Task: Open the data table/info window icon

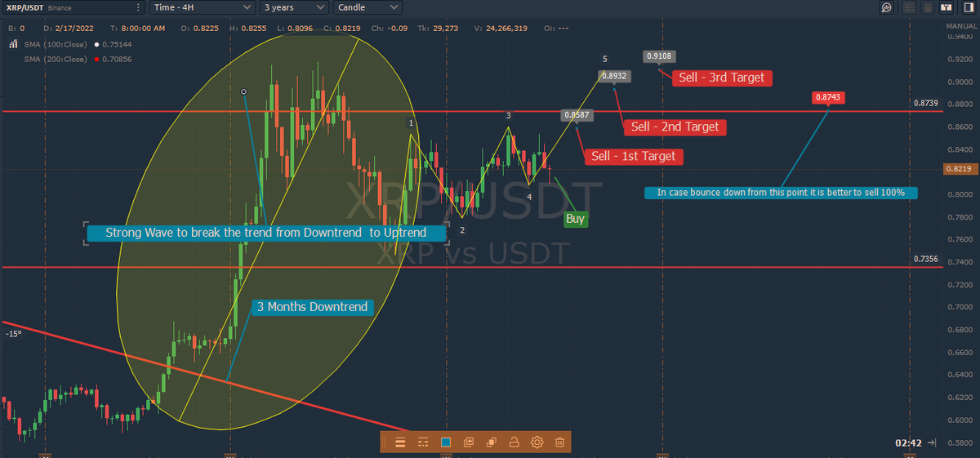Action: pos(907,7)
